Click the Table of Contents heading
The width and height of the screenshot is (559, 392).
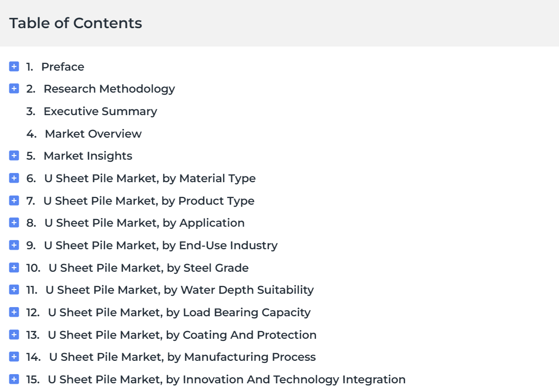tap(76, 23)
